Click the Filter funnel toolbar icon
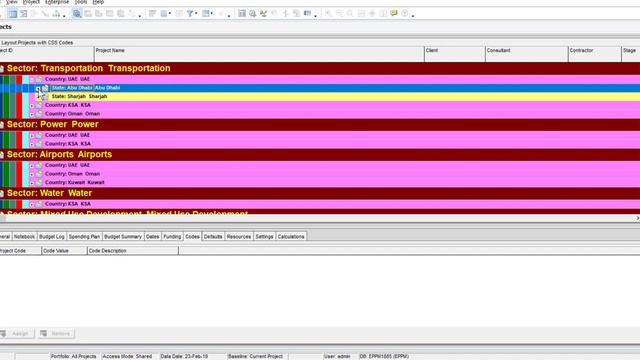Screen dimensions: 640x360 pyautogui.click(x=190, y=13)
